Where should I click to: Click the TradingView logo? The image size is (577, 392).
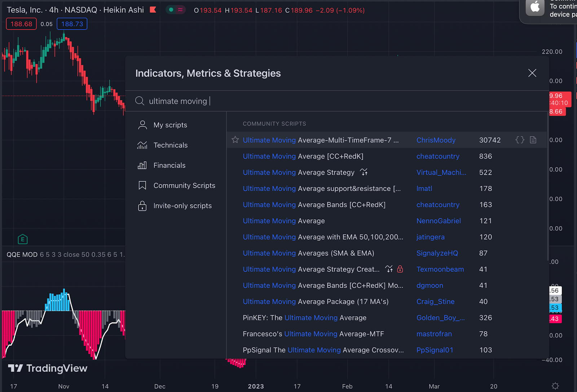pyautogui.click(x=47, y=368)
